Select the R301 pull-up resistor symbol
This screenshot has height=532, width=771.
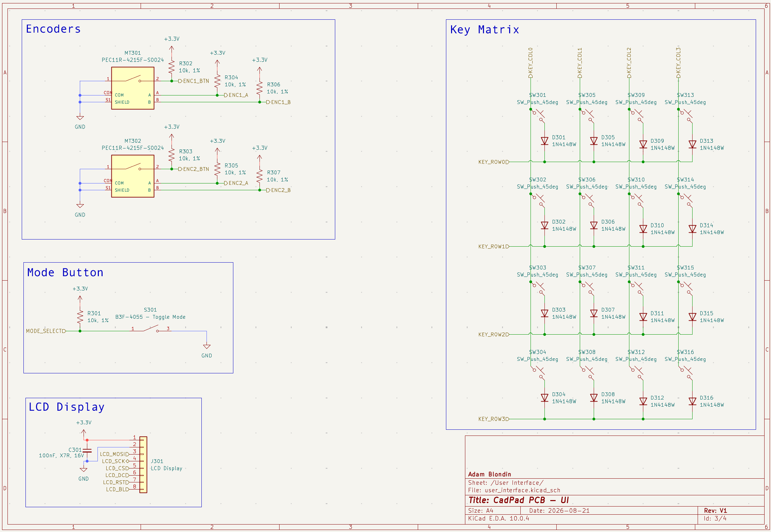point(80,317)
